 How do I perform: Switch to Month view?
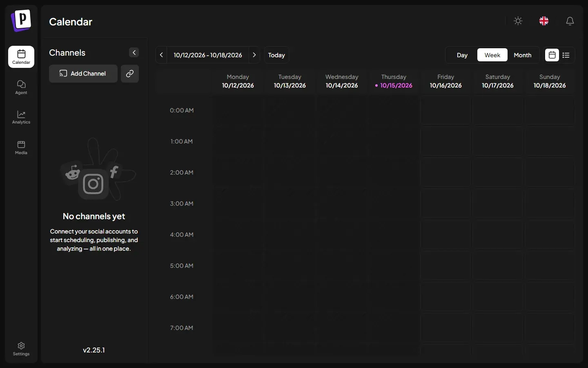523,55
